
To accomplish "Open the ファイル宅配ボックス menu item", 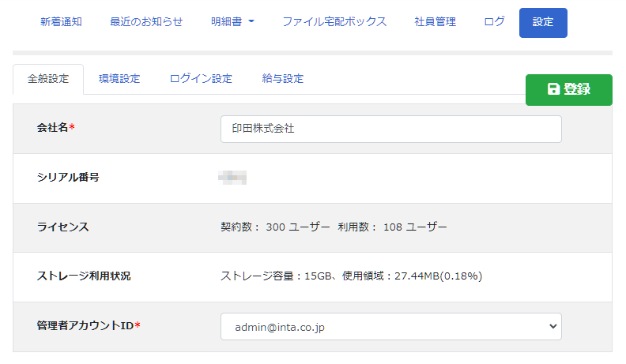I will click(x=334, y=22).
